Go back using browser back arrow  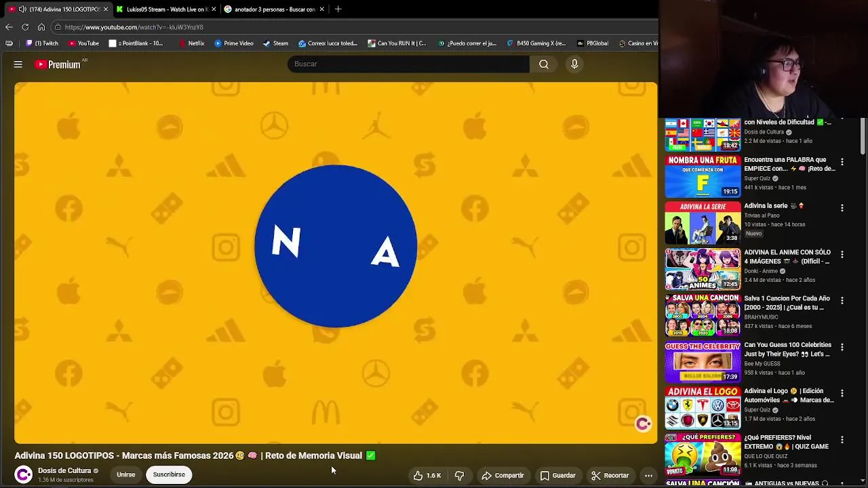(9, 27)
